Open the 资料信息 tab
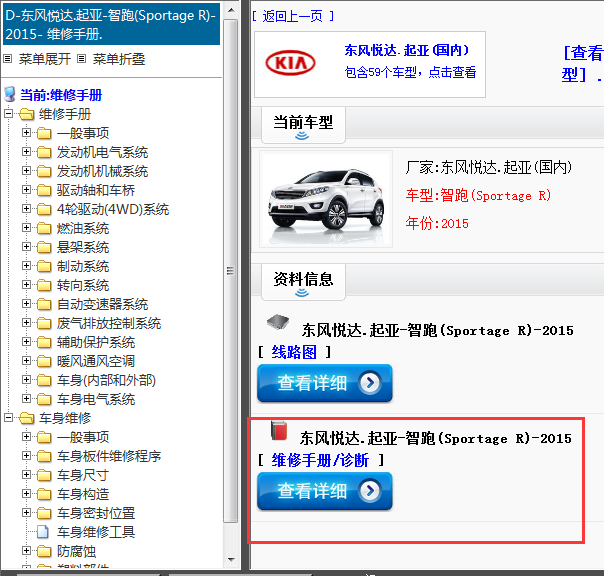604x576 pixels. pyautogui.click(x=303, y=282)
